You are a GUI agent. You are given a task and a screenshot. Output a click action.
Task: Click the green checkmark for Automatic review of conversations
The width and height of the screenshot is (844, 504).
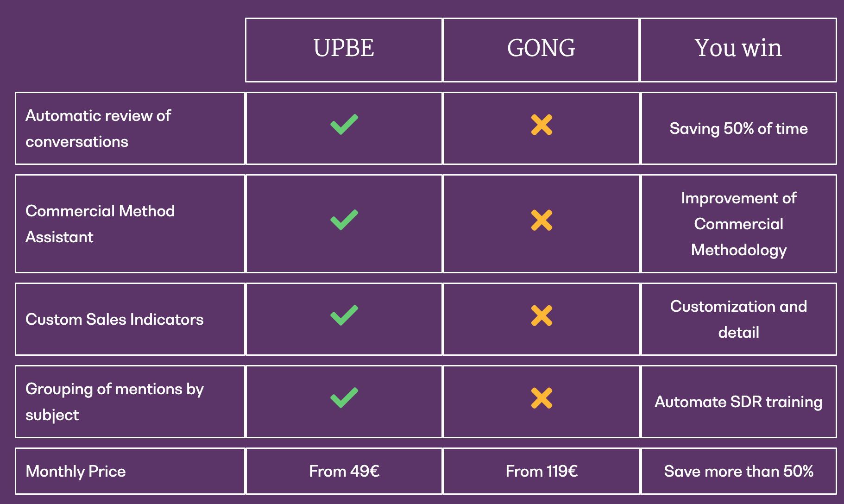pyautogui.click(x=344, y=125)
